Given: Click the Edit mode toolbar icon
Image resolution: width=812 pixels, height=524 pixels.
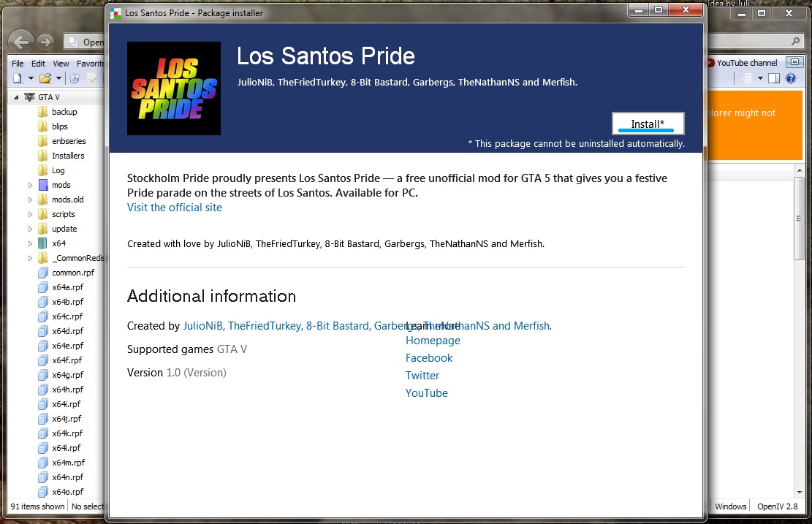Looking at the screenshot, I should pyautogui.click(x=92, y=78).
